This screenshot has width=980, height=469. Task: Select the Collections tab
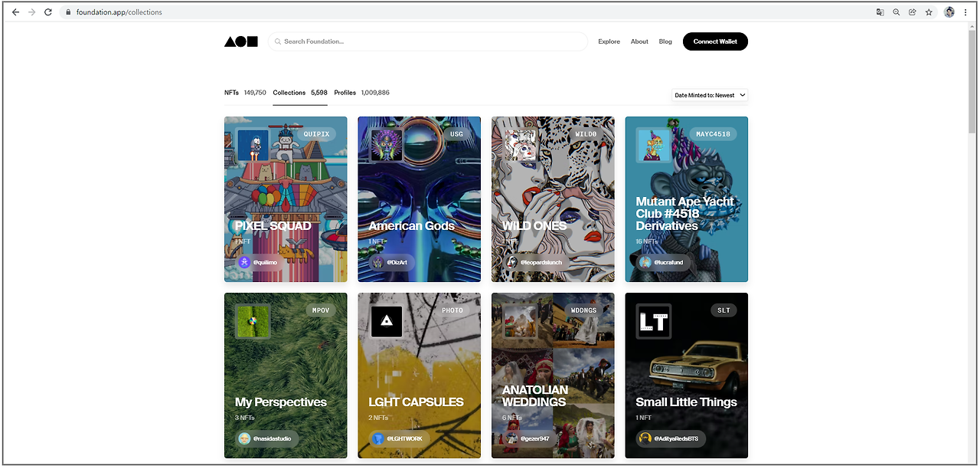pos(300,93)
